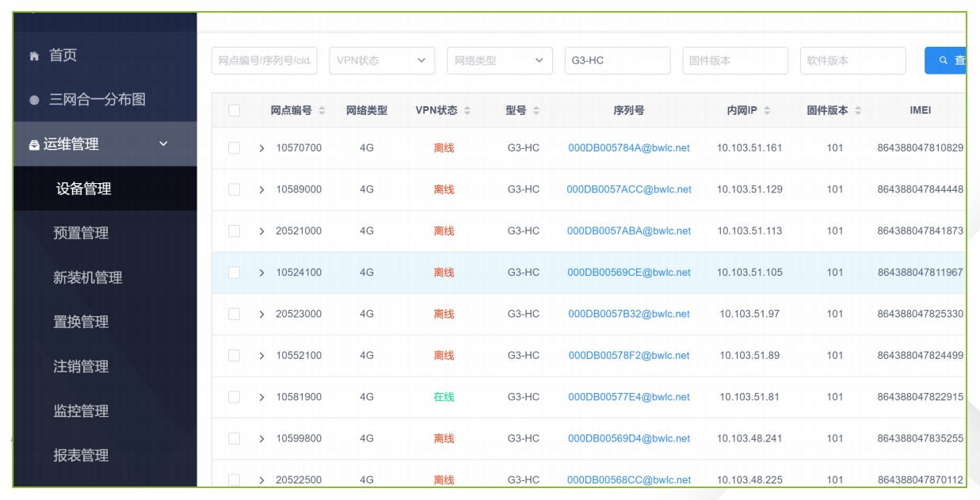Check the row for 20521000
This screenshot has width=980, height=500.
pos(234,231)
